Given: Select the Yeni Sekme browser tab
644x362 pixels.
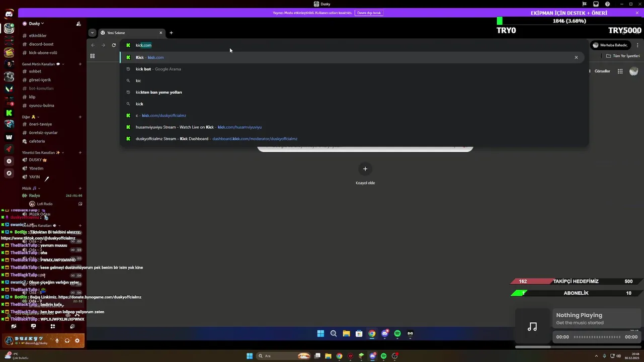Looking at the screenshot, I should pos(131,33).
